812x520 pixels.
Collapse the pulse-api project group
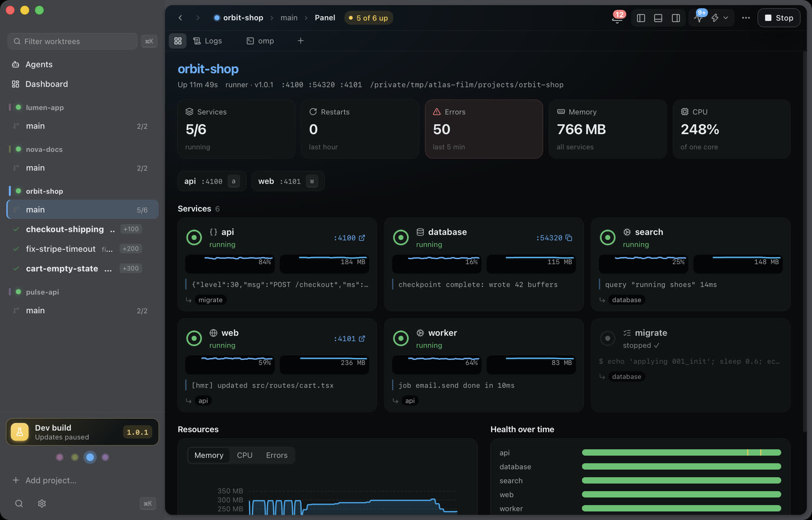[x=42, y=292]
